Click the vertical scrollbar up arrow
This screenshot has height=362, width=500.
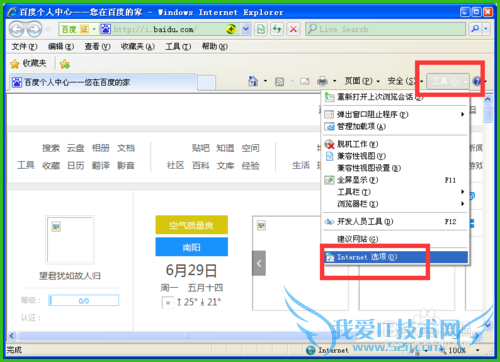[488, 99]
